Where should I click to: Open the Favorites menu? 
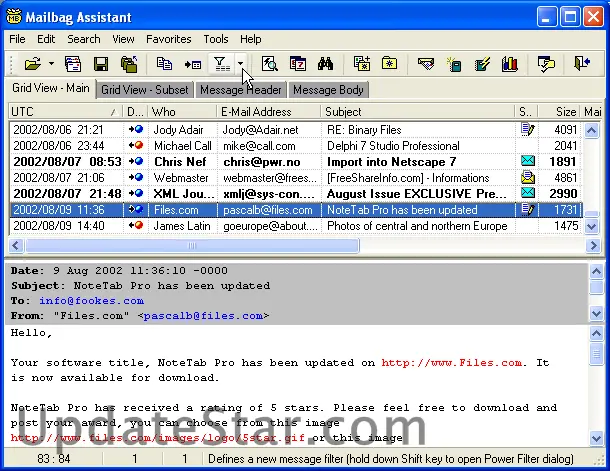coord(168,39)
